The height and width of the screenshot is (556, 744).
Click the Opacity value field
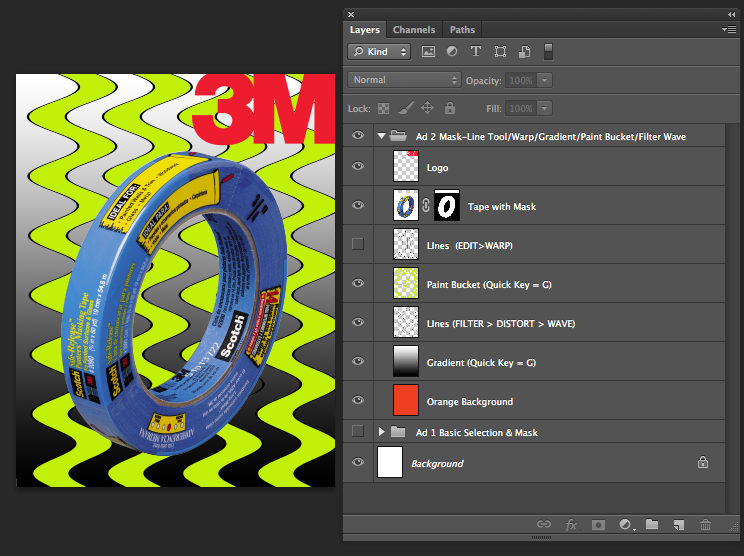tap(521, 80)
